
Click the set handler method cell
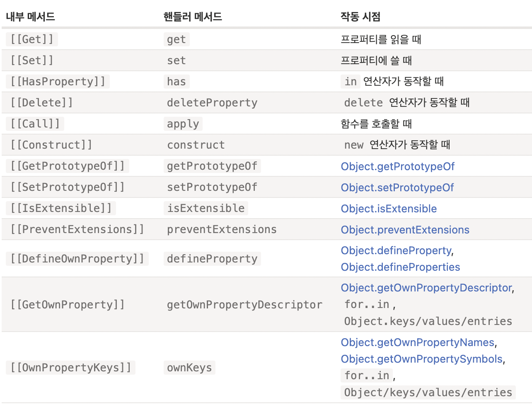coord(177,60)
